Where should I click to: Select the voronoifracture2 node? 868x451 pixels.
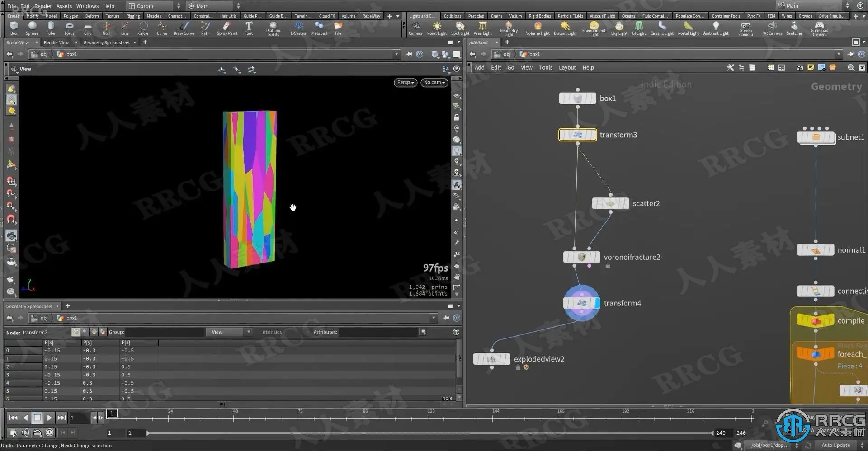tap(582, 257)
